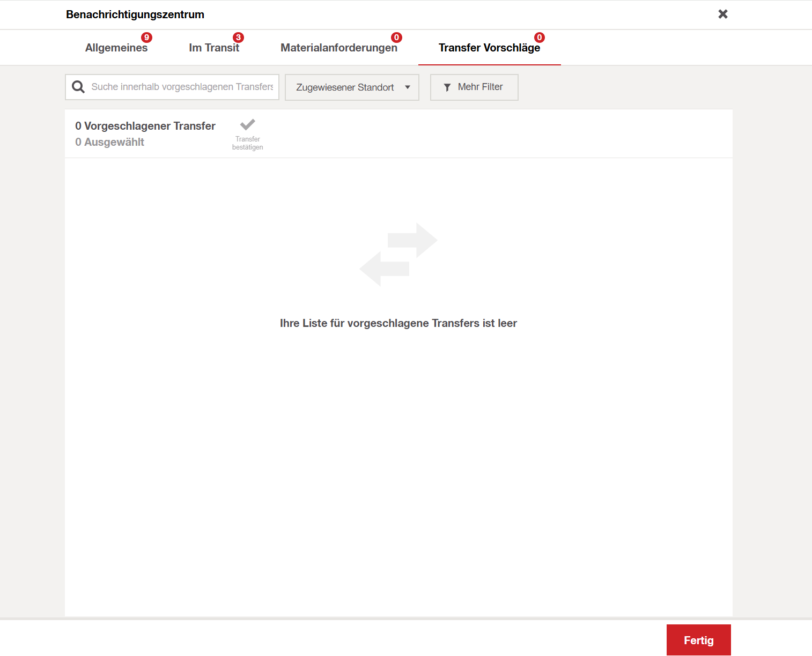This screenshot has height=656, width=812.
Task: Click the magnifying glass search icon
Action: pos(78,87)
